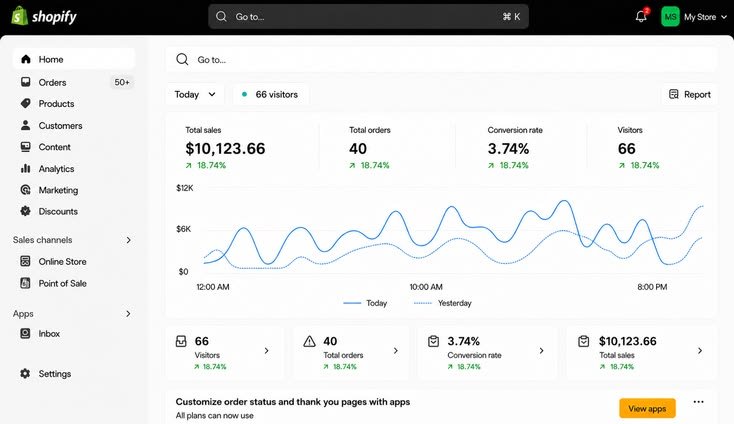This screenshot has height=424, width=734.
Task: Focus the top Go to search field
Action: [368, 17]
